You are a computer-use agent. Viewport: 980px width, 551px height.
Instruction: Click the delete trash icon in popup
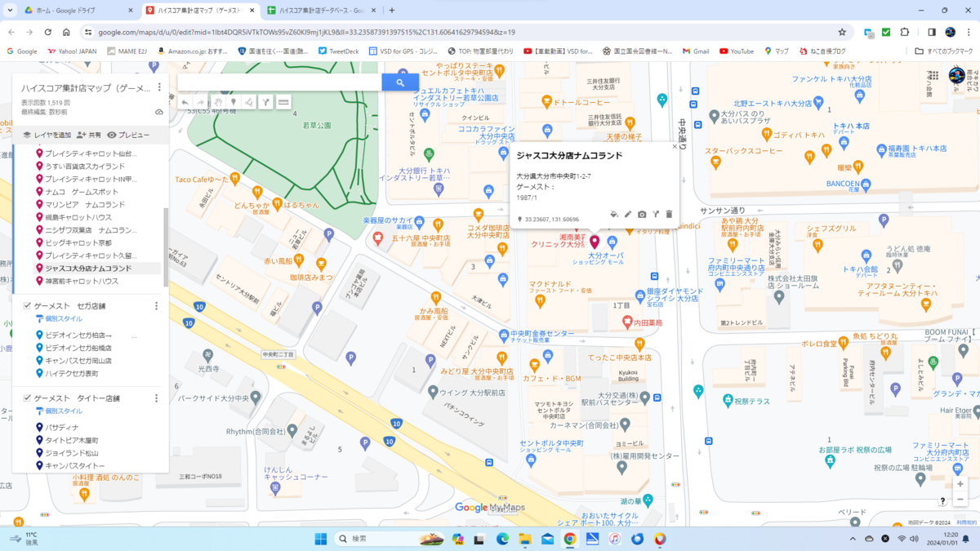click(669, 214)
